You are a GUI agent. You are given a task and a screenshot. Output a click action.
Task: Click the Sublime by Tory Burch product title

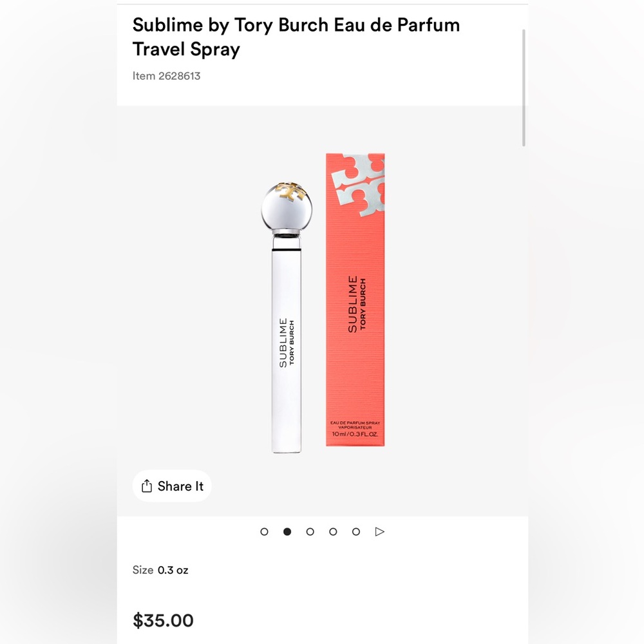point(296,37)
